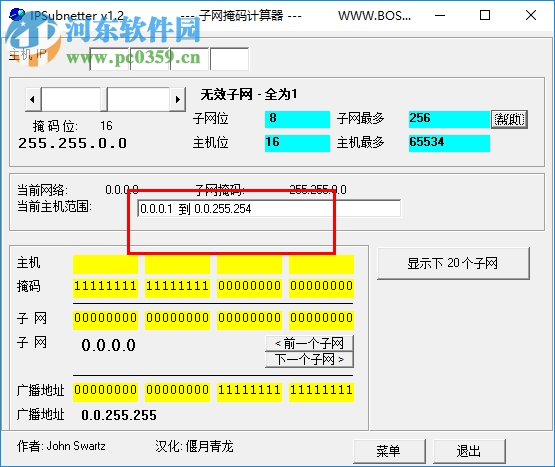555x467 pixels.
Task: Select the max subnets value 256
Action: (449, 119)
